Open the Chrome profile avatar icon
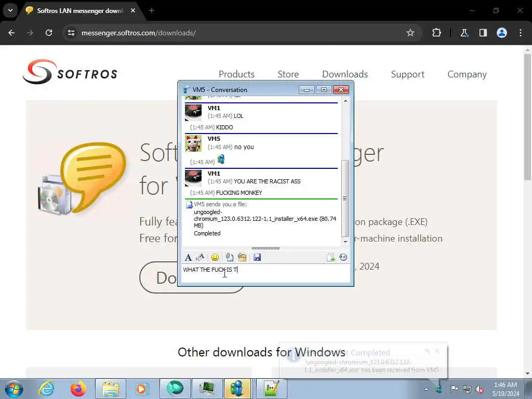The width and height of the screenshot is (532, 399). [502, 33]
